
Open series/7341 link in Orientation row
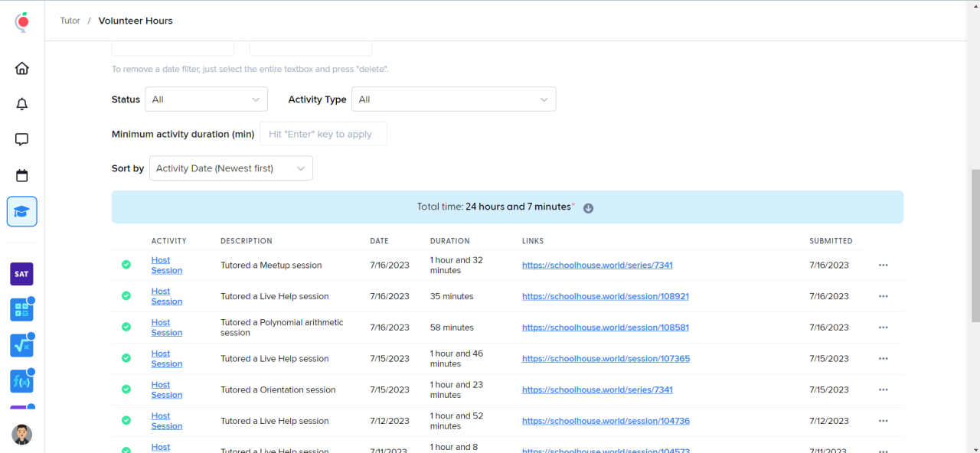click(x=597, y=389)
